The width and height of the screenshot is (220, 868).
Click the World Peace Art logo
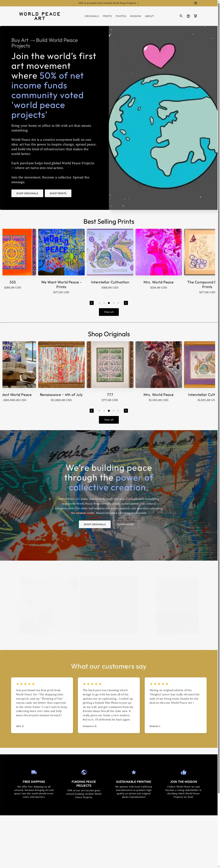pos(40,16)
